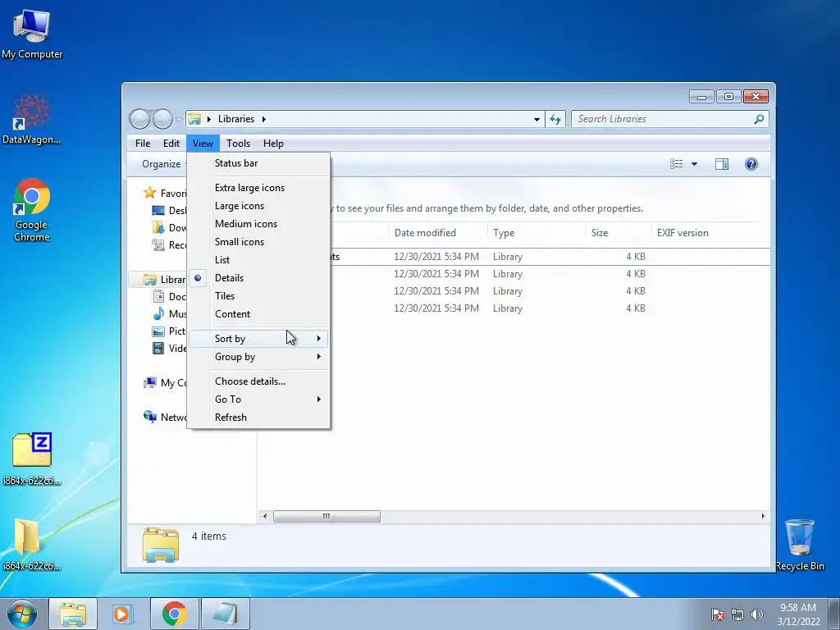Open the Help menu

(x=273, y=143)
